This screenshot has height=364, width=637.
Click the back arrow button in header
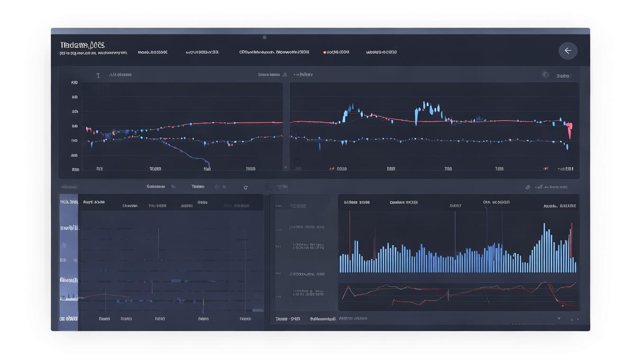coord(567,51)
